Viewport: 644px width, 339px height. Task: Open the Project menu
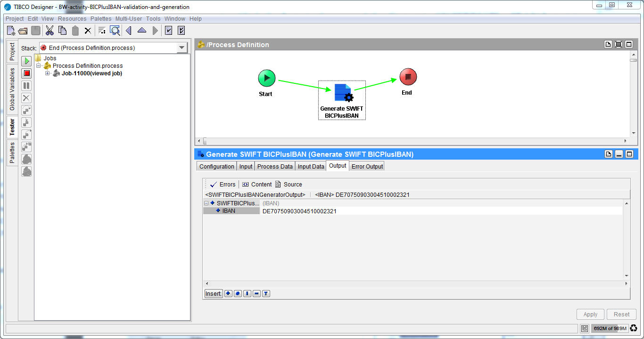(x=15, y=19)
